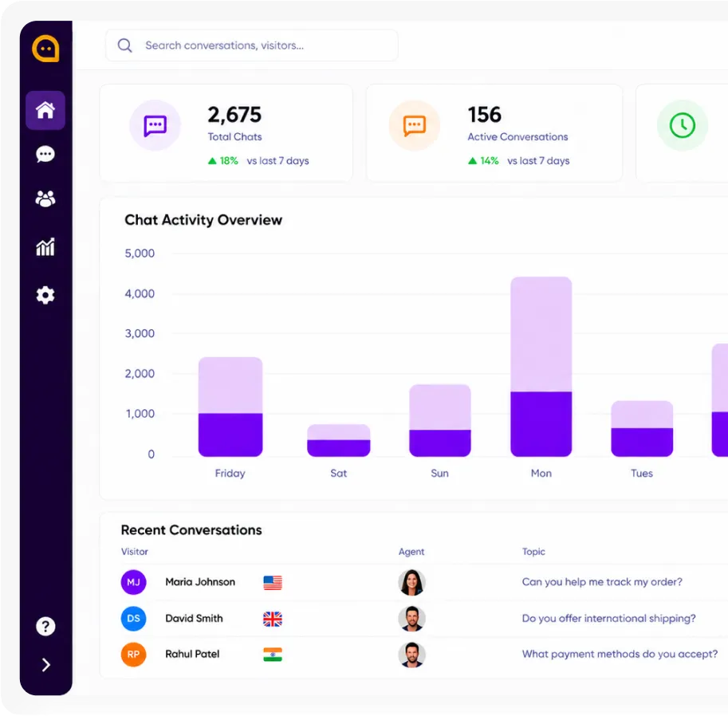Viewport: 728px width, 716px height.
Task: Select the Tues bar in the chart
Action: (x=642, y=429)
